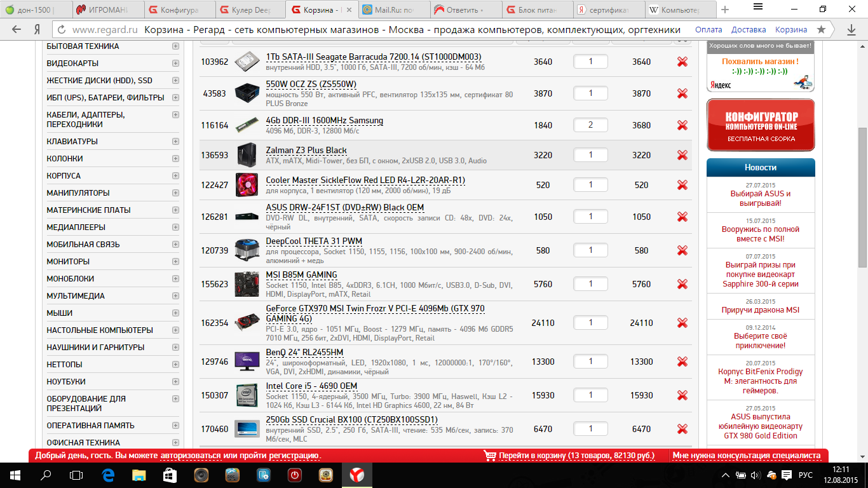Screen dimensions: 868x488
Task: Open the Zalman Z3 Plus case thumbnail
Action: pyautogui.click(x=247, y=155)
